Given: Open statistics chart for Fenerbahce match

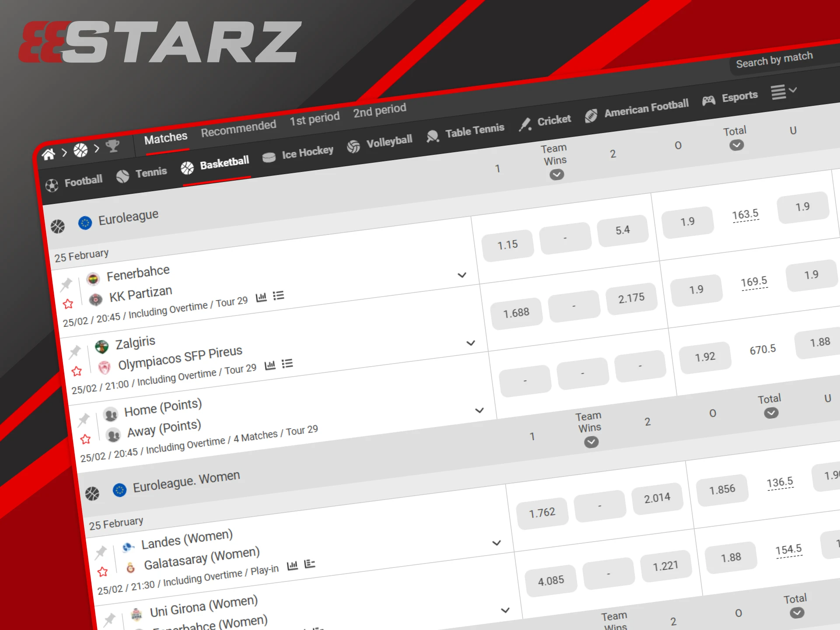Looking at the screenshot, I should click(x=261, y=297).
